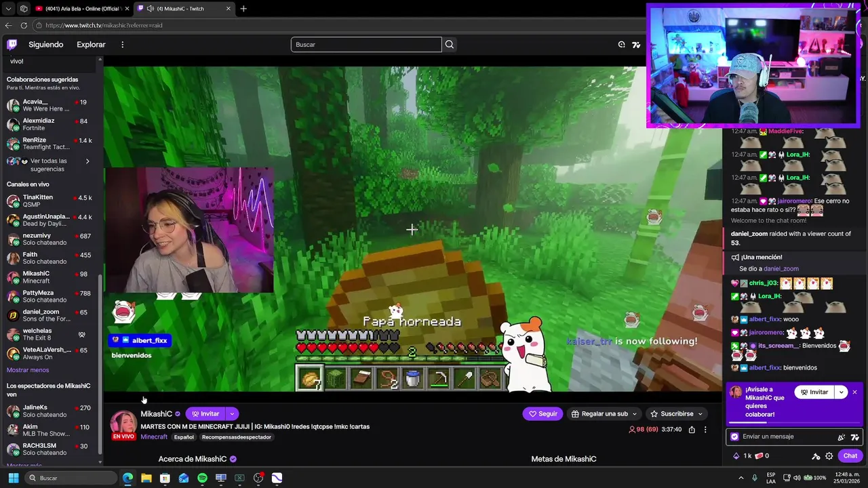
Task: Click Invitar button under the stream
Action: (x=205, y=413)
